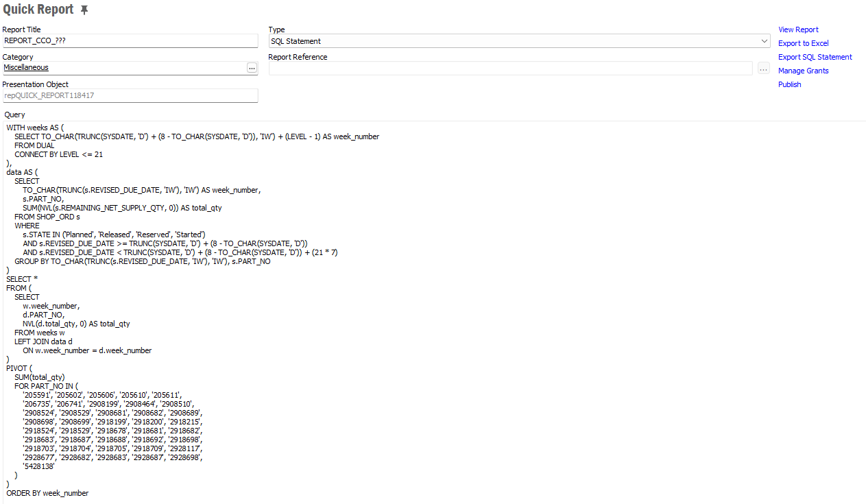Image resolution: width=866 pixels, height=504 pixels.
Task: Place cursor on the 'data AS (' line
Action: (x=22, y=172)
